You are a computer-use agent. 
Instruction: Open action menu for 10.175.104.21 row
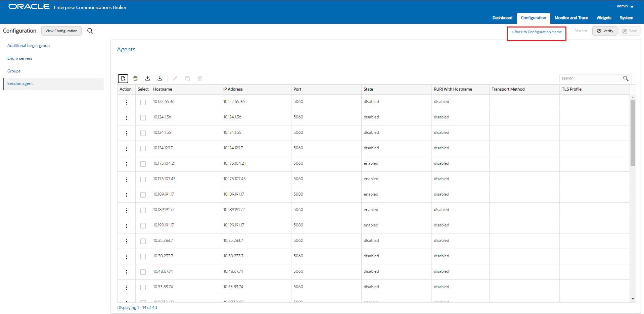(127, 164)
